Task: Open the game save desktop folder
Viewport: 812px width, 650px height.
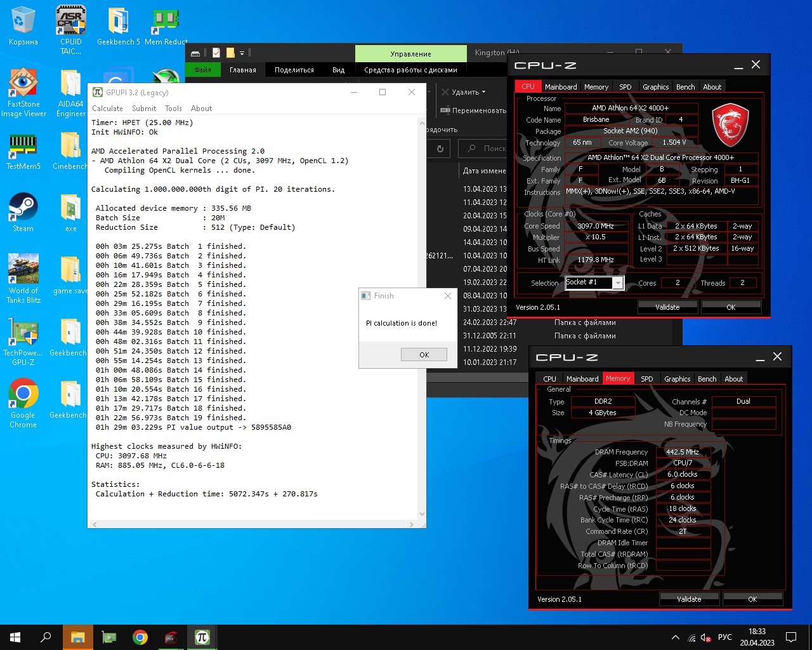Action: coord(70,274)
